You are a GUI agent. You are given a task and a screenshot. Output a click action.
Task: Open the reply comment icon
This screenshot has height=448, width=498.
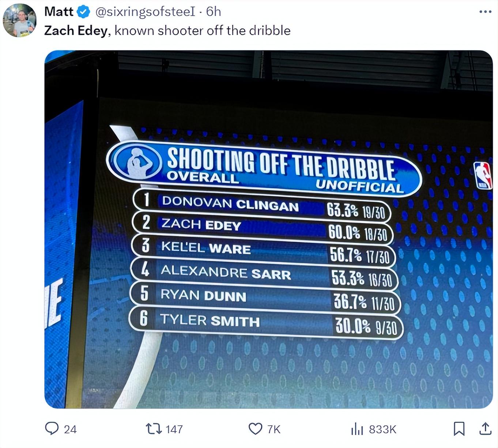coord(52,428)
